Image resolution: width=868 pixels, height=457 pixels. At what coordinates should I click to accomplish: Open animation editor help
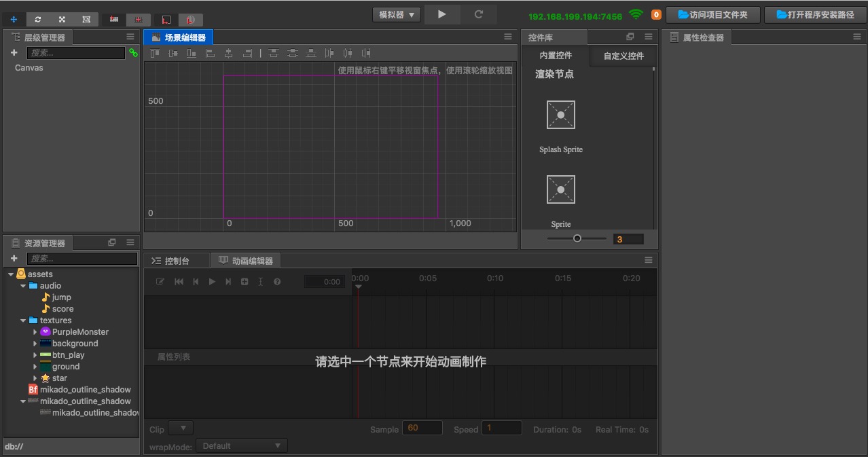tap(277, 282)
